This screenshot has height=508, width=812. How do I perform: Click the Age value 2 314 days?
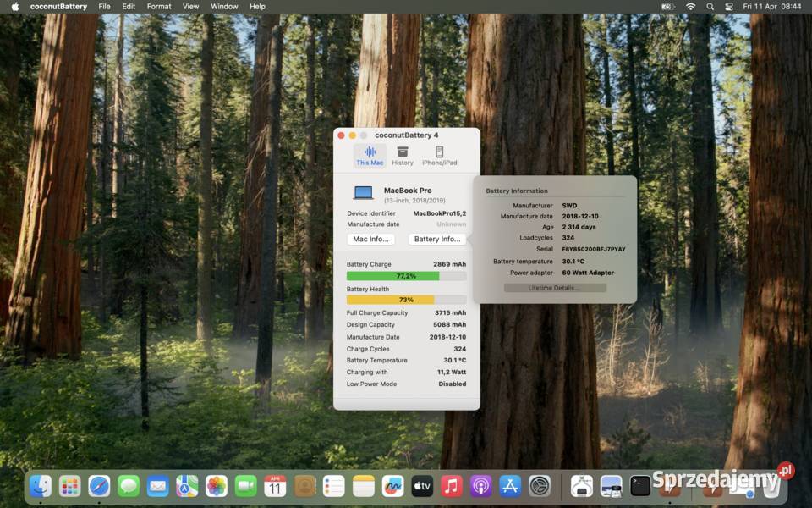tap(579, 227)
